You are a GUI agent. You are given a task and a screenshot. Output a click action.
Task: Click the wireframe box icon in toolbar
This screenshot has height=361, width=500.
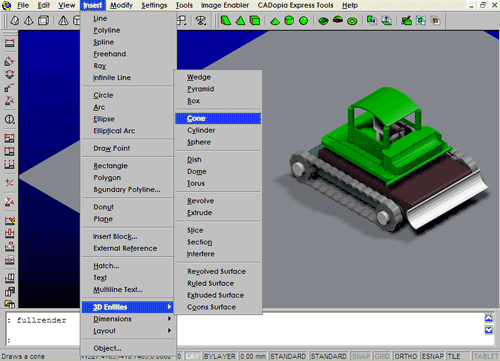click(x=43, y=21)
